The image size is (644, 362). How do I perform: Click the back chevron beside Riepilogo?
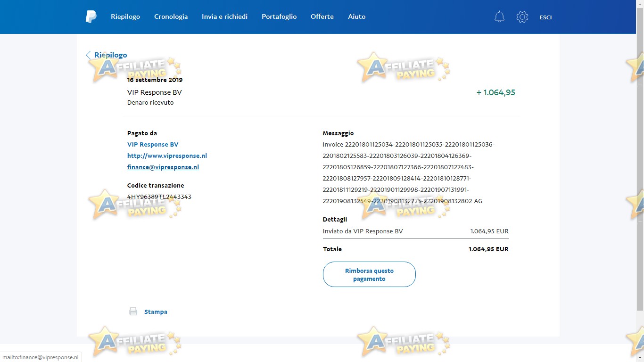tap(88, 55)
